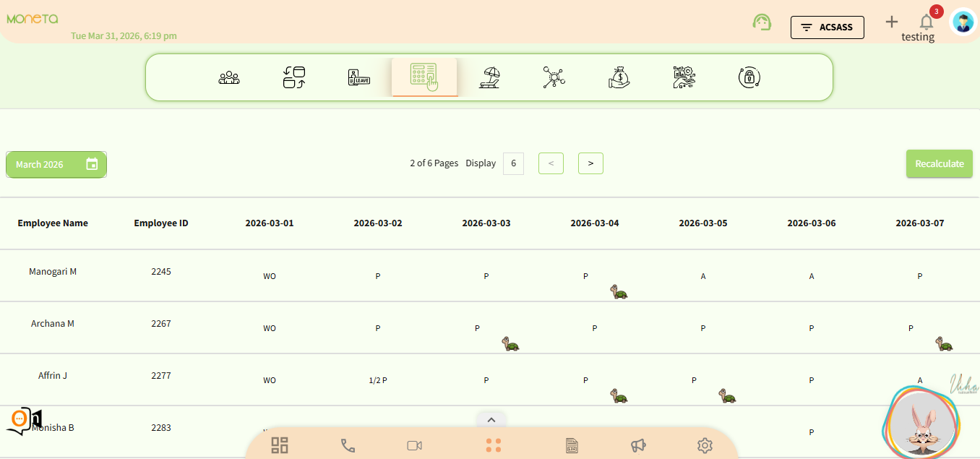Click the padlock security icon

(x=749, y=77)
